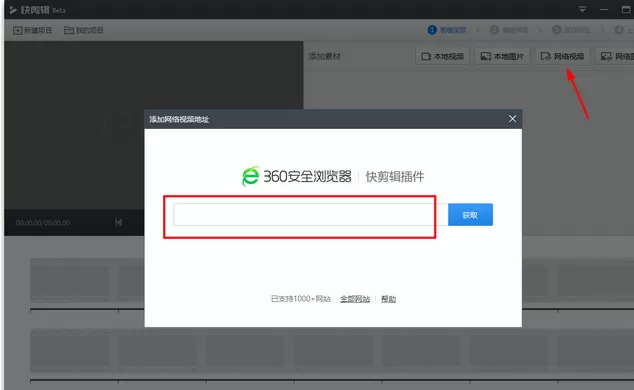Viewport: 634px width, 390px height.
Task: Select the step 3 tab in workflow bar
Action: [x=571, y=30]
